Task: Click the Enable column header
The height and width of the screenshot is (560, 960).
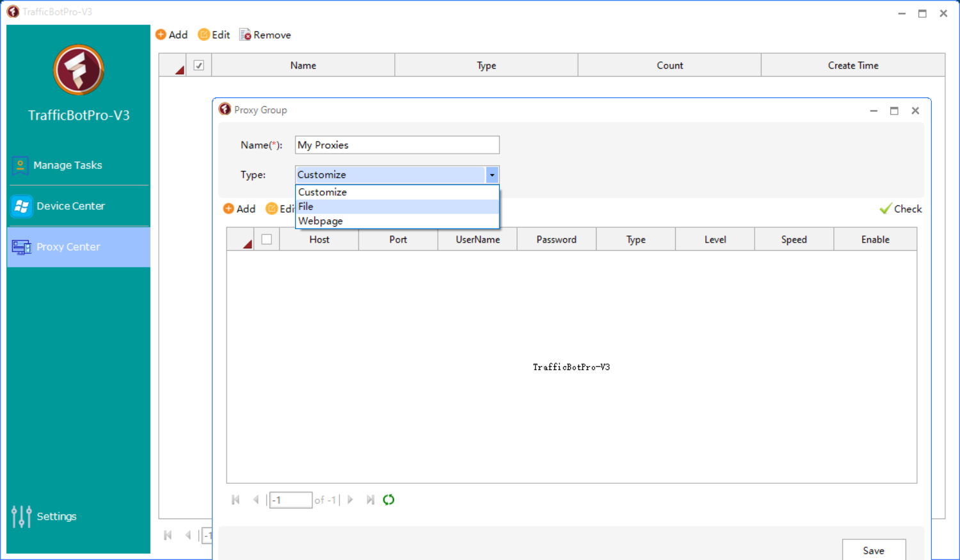Action: pos(875,239)
